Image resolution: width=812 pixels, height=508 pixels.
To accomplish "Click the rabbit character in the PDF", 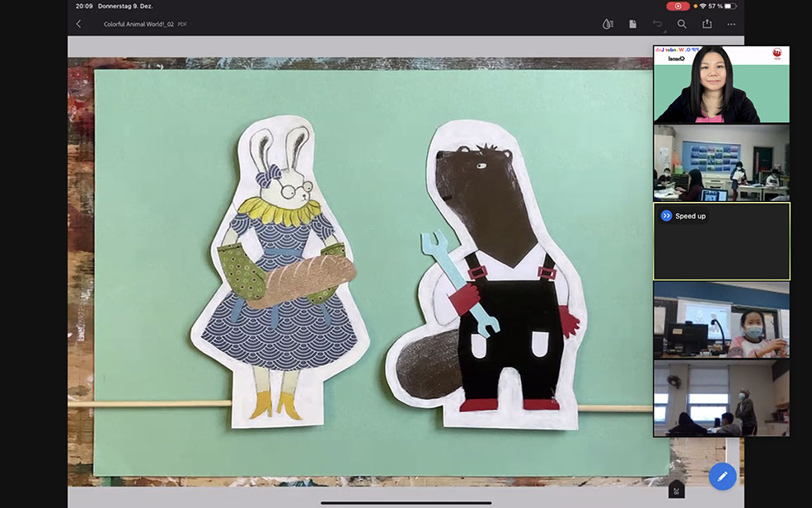I will point(280,272).
